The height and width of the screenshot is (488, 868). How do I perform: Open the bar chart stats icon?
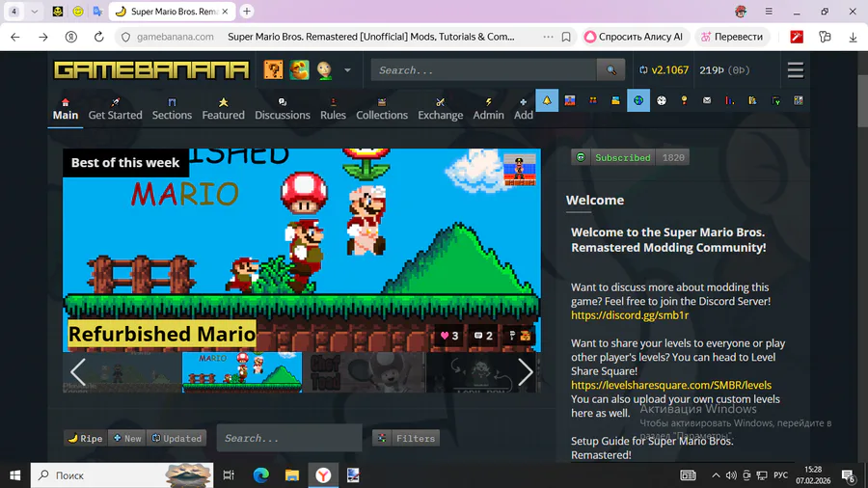tap(730, 100)
